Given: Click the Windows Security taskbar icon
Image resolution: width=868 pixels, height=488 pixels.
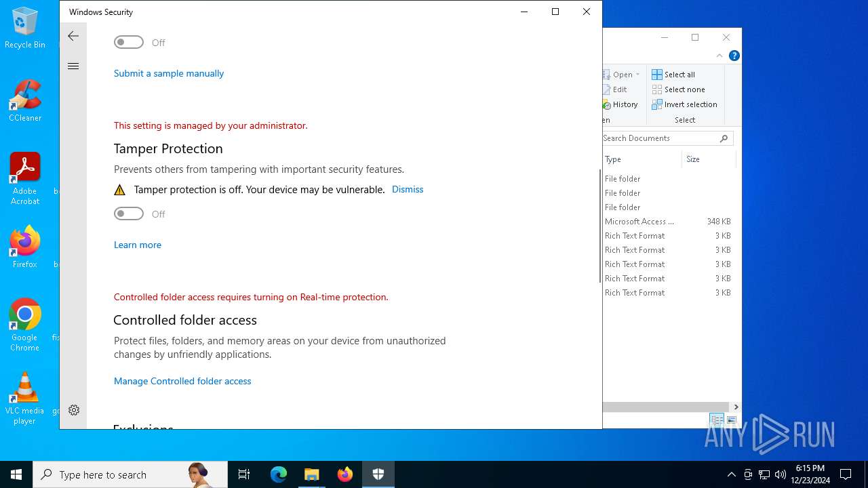Looking at the screenshot, I should point(378,474).
